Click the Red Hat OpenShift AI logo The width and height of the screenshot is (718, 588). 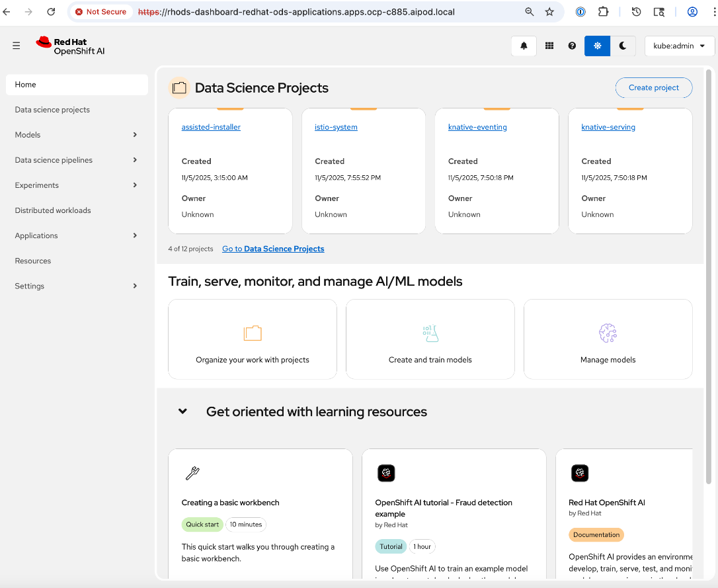[x=70, y=46]
